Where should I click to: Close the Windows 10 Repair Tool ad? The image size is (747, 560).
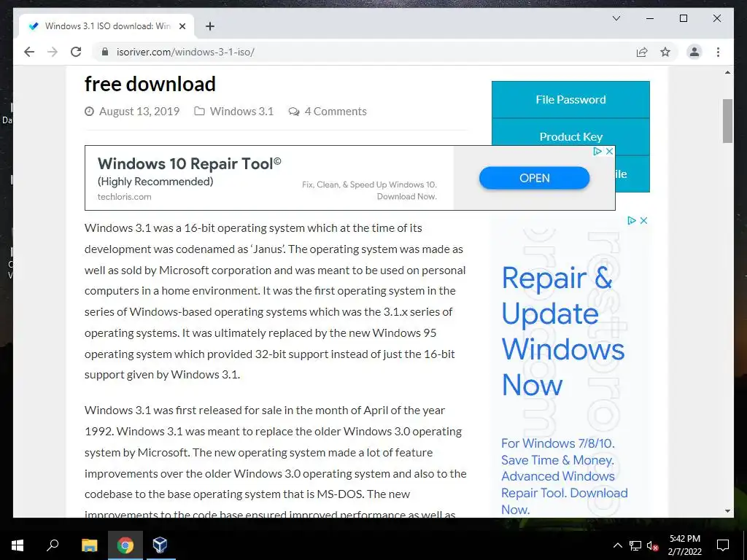tap(609, 152)
